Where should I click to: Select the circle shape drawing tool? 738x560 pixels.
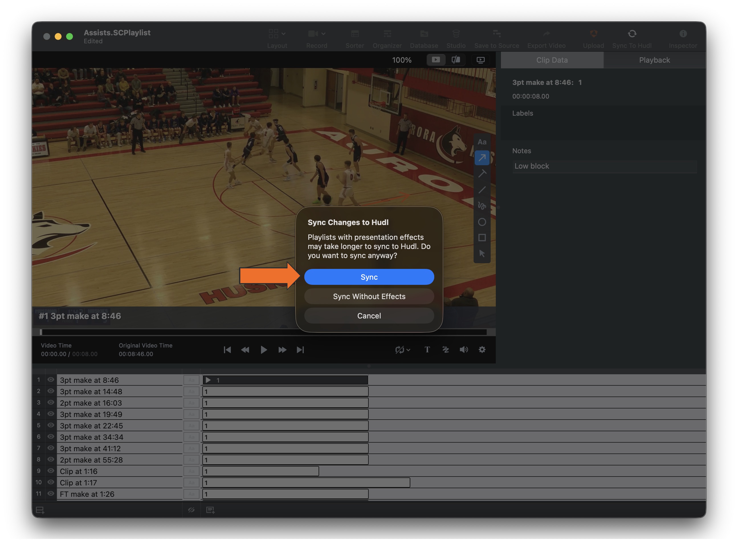[482, 222]
